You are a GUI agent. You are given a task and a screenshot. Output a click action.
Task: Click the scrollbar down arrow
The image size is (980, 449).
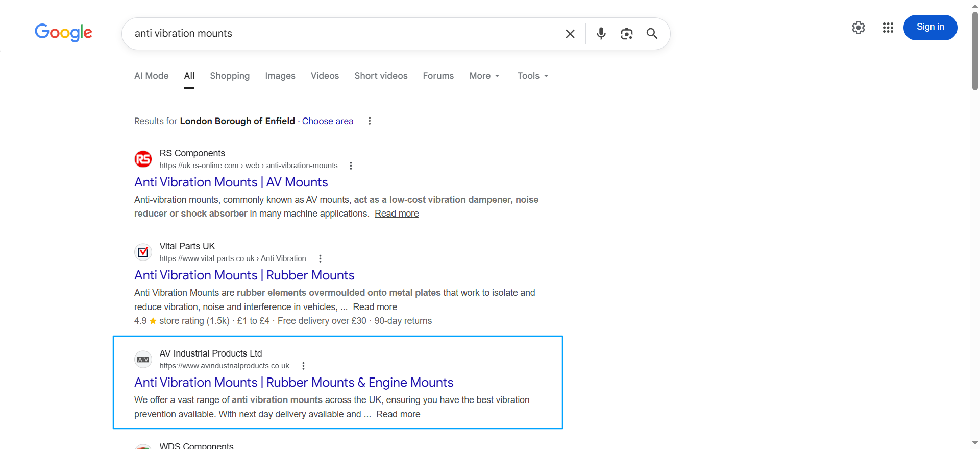975,443
